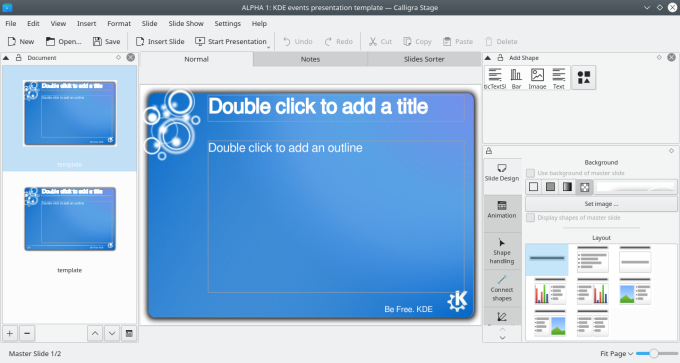Switch to the Normal view tab
Screen dimensions: 680x363
(x=196, y=59)
